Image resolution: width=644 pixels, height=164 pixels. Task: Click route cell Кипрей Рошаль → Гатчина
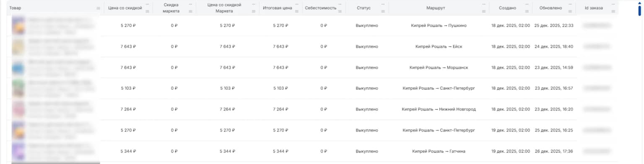(439, 151)
